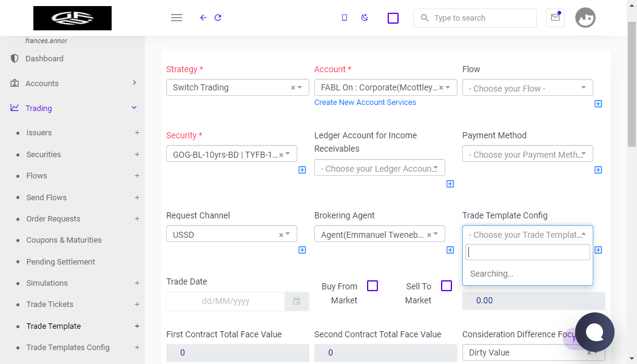
Task: Check the Sell To Market box
Action: pos(447,286)
